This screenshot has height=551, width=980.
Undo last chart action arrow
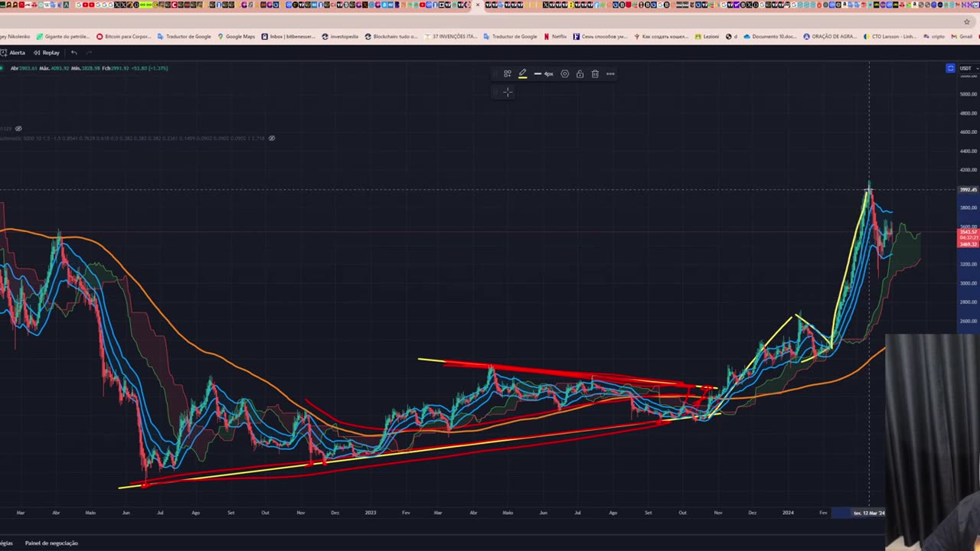tap(73, 53)
